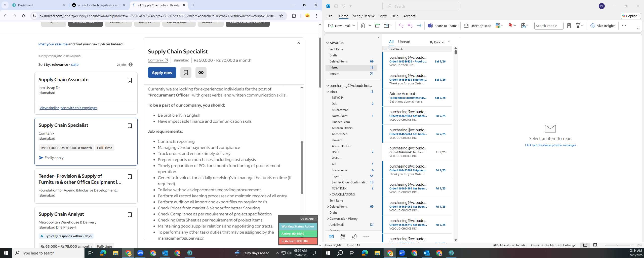Click Outlook sync send/receive icon in title bar

tap(336, 6)
